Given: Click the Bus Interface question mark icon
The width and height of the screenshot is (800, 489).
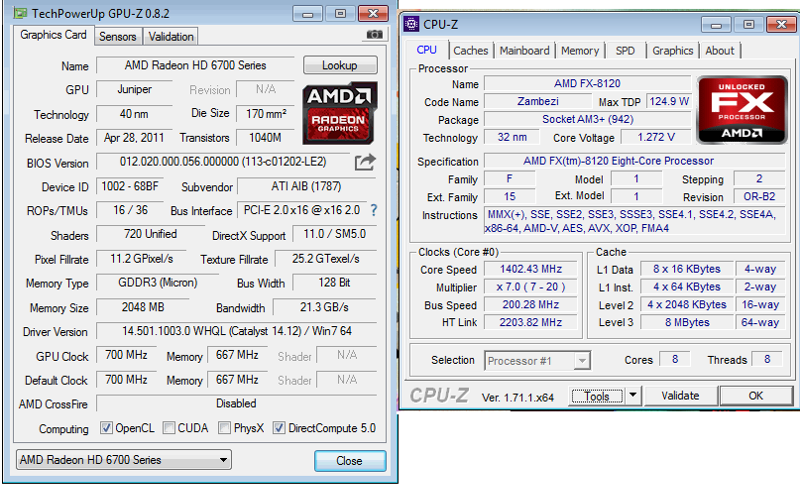Looking at the screenshot, I should 374,210.
